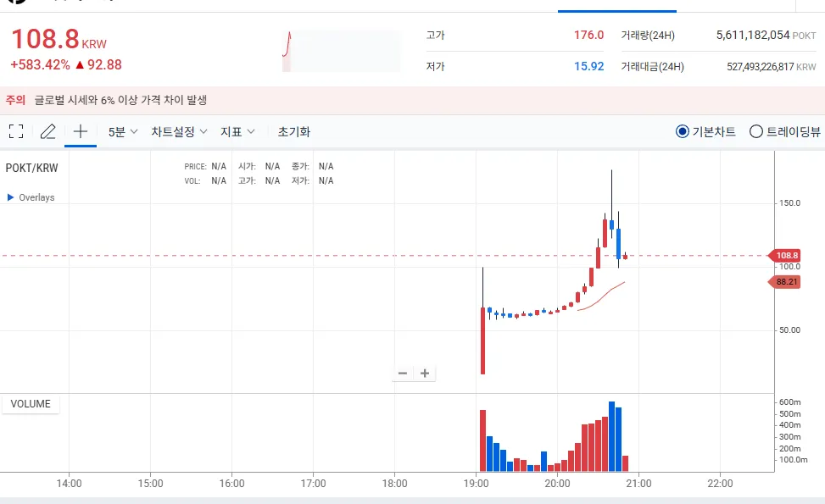Zoom in chart with plus button

point(425,374)
